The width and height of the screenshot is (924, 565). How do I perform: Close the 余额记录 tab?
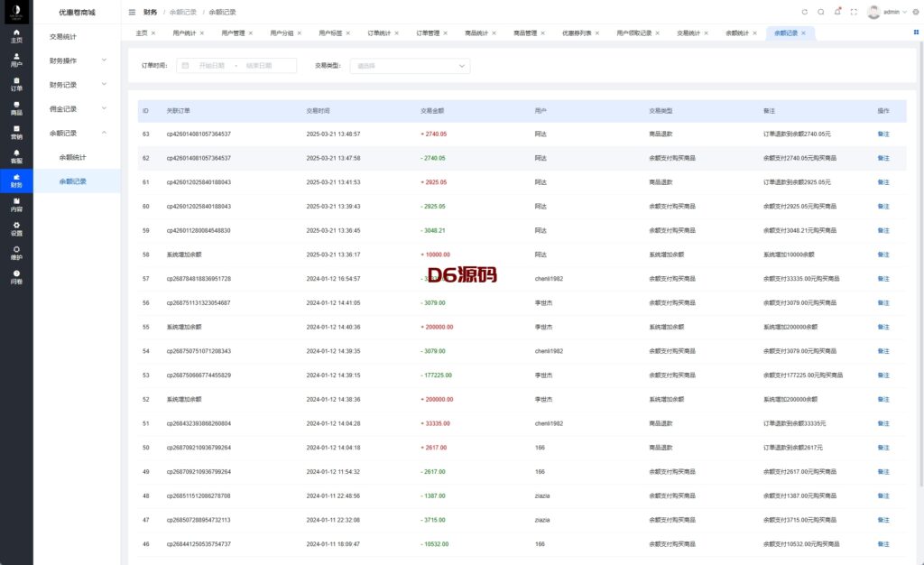tap(803, 33)
